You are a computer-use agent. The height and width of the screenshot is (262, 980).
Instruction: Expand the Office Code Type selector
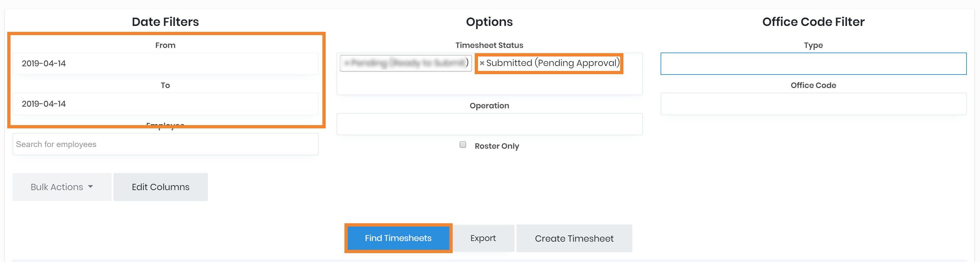(x=813, y=64)
